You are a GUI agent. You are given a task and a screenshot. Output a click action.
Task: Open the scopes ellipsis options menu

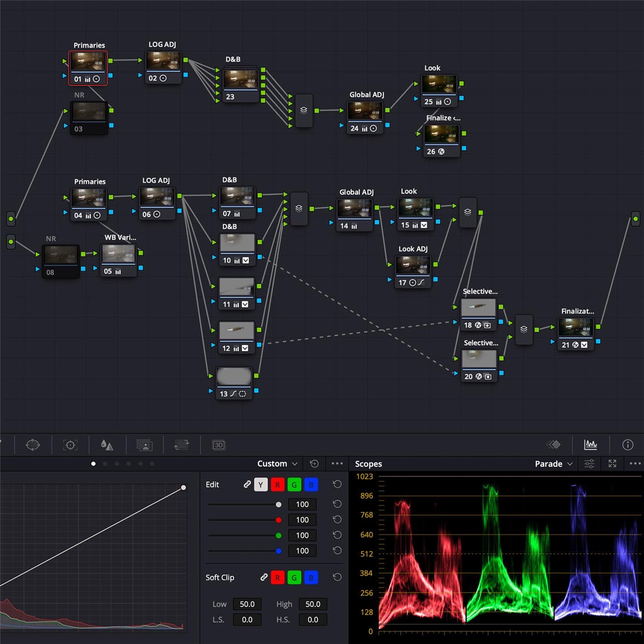[x=636, y=464]
